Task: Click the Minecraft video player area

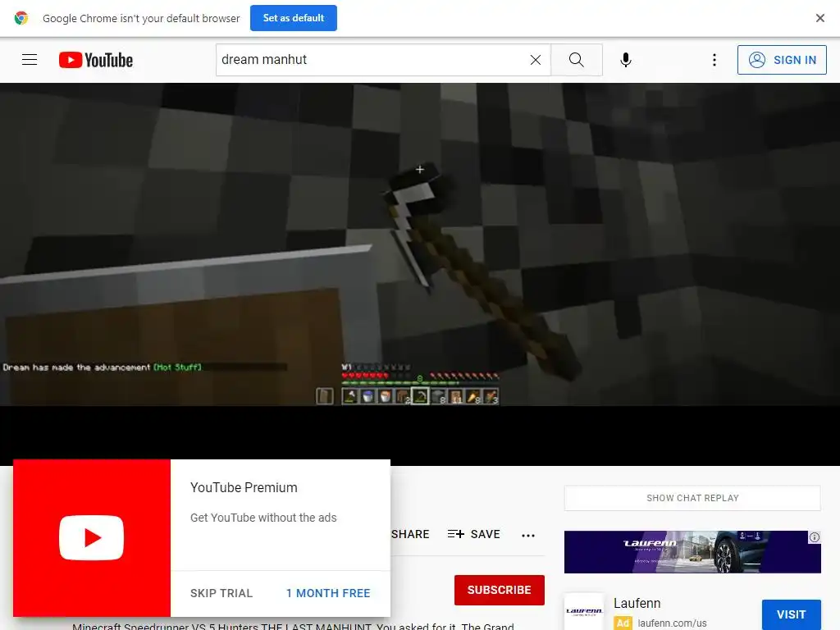Action: (x=420, y=244)
